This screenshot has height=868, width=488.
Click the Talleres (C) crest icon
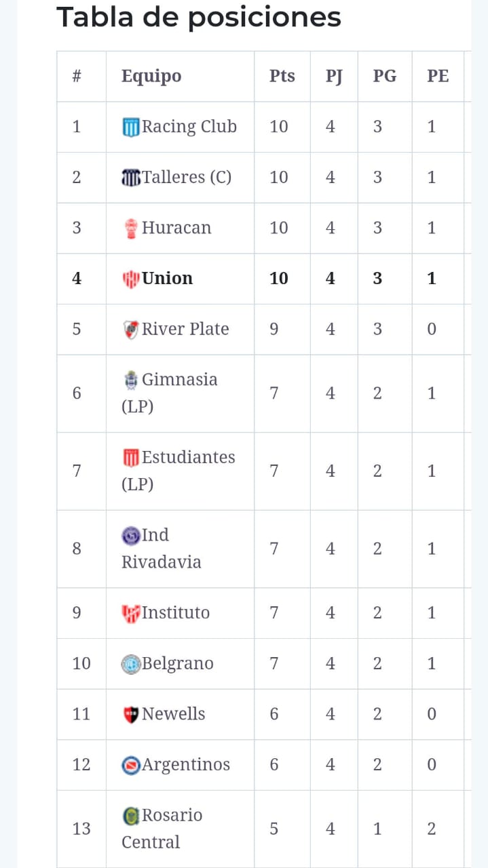click(131, 178)
